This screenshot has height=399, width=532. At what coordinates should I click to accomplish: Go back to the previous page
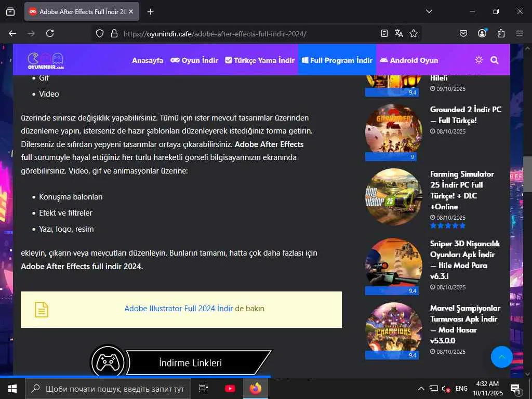[12, 33]
